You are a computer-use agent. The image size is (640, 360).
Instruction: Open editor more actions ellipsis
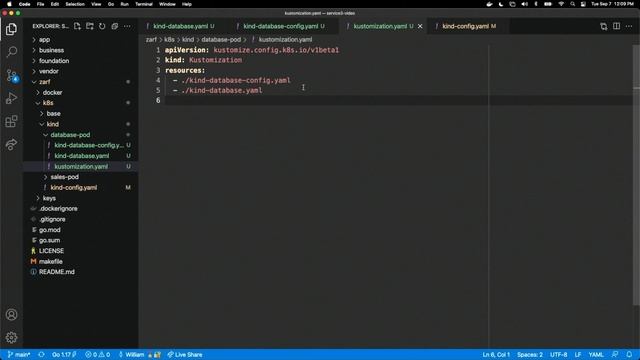tap(629, 26)
